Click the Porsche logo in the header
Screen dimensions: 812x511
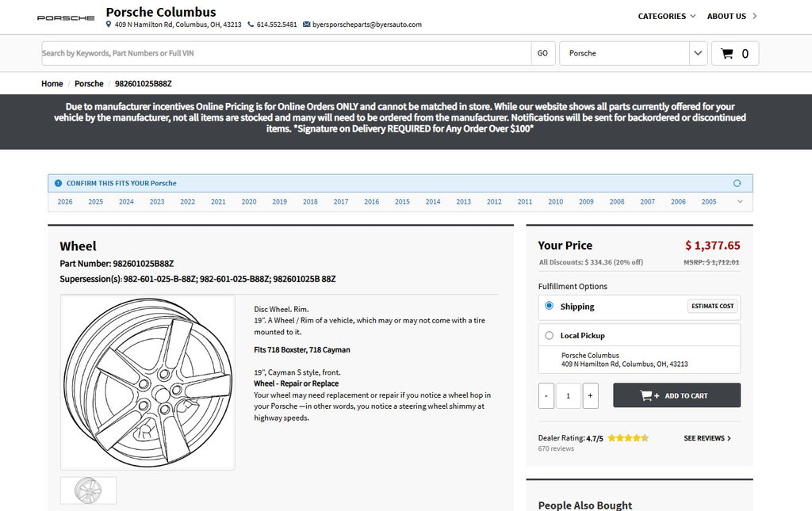(66, 17)
